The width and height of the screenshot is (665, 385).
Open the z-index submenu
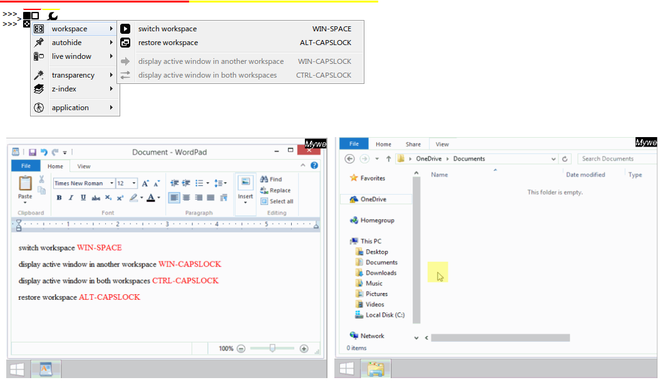tap(74, 89)
